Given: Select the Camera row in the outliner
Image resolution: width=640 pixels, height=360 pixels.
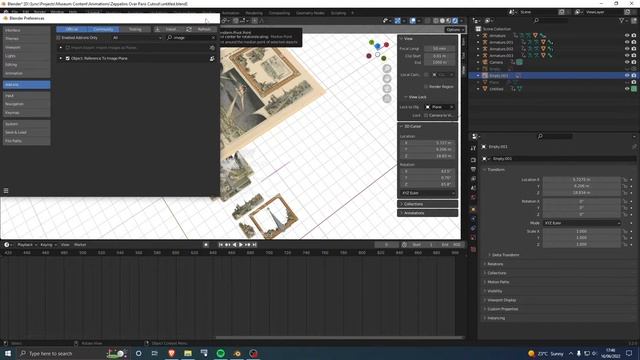Looking at the screenshot, I should pos(496,62).
